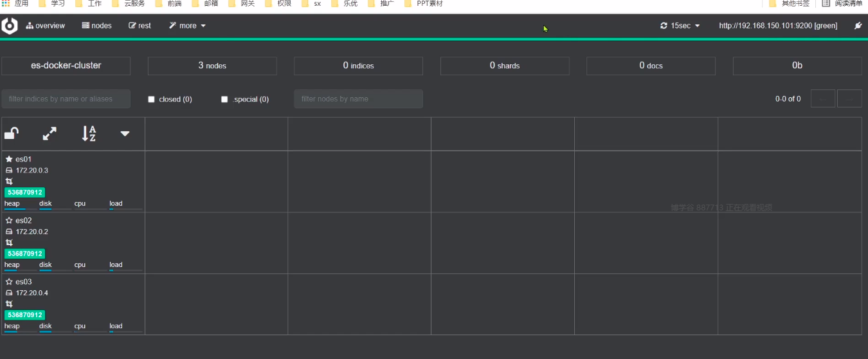Click the star icon for es03

click(x=9, y=282)
